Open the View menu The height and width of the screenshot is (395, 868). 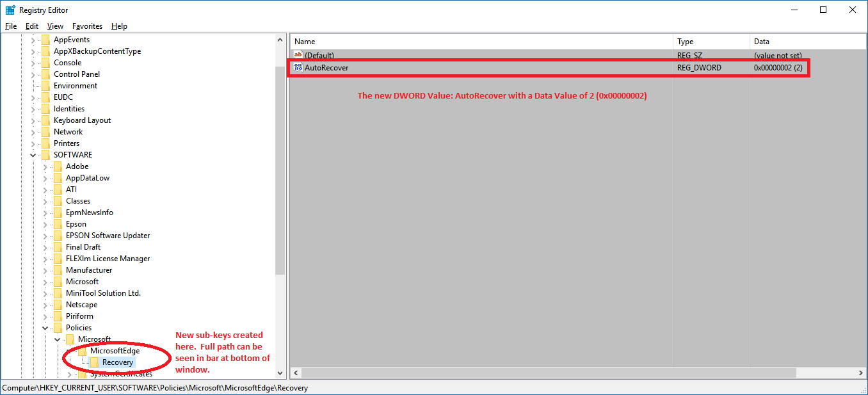[x=56, y=26]
